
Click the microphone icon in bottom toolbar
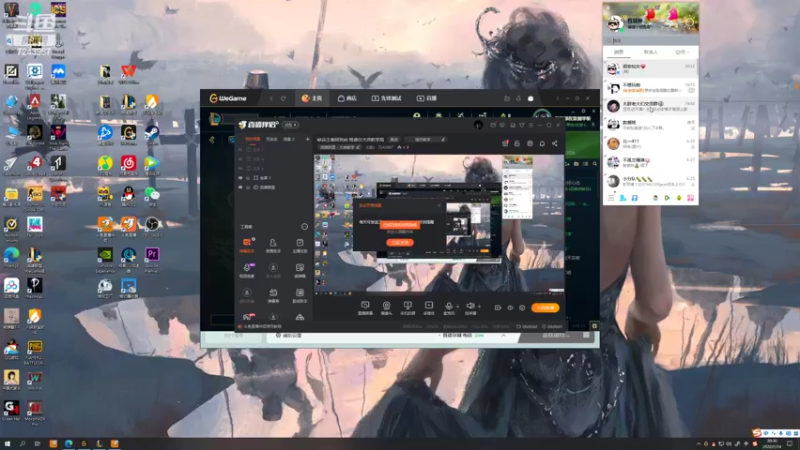[448, 308]
